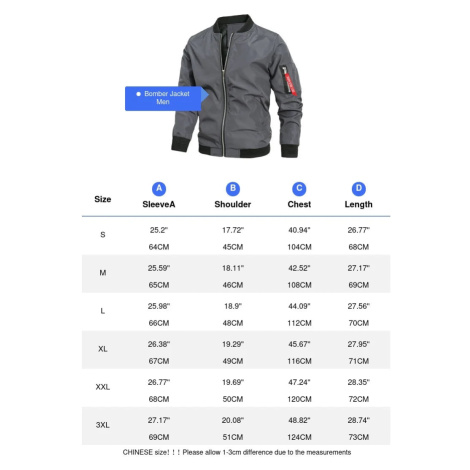Click the Shoulder column header
Image resolution: width=470 pixels, height=470 pixels.
pos(233,204)
